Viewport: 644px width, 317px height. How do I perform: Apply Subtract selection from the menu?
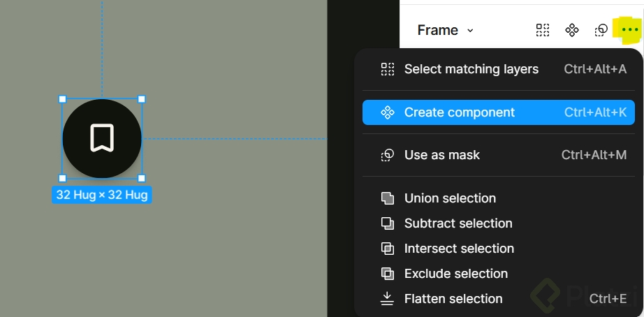click(x=458, y=223)
